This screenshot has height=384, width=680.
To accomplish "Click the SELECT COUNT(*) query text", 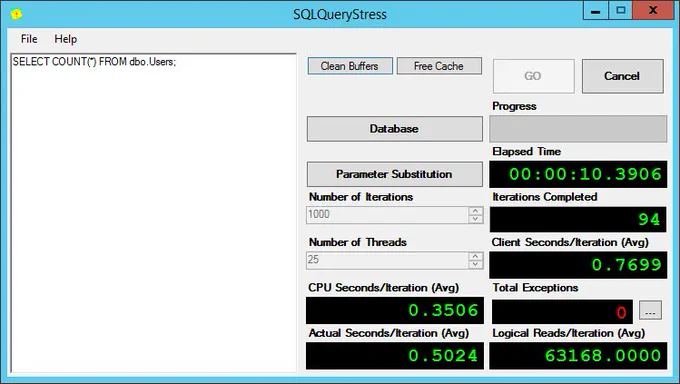I will coord(94,62).
